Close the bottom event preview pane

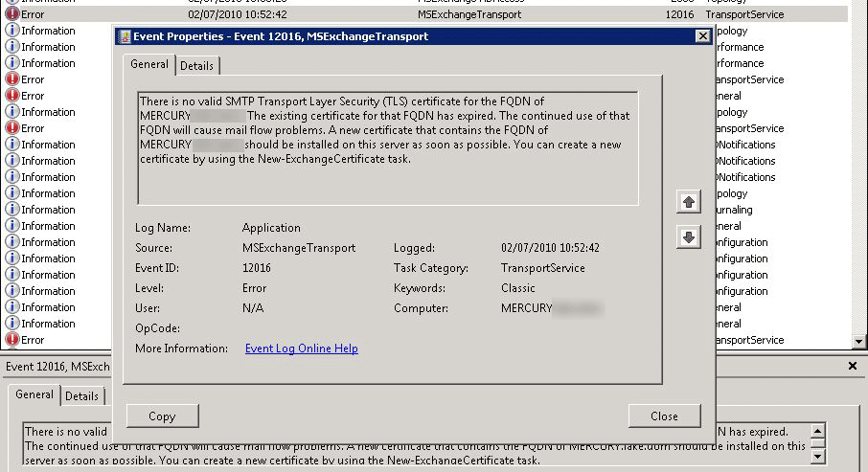(x=853, y=366)
